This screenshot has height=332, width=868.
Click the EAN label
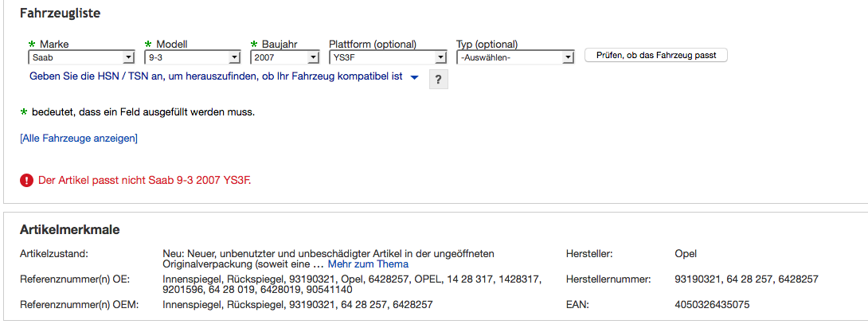coord(577,305)
